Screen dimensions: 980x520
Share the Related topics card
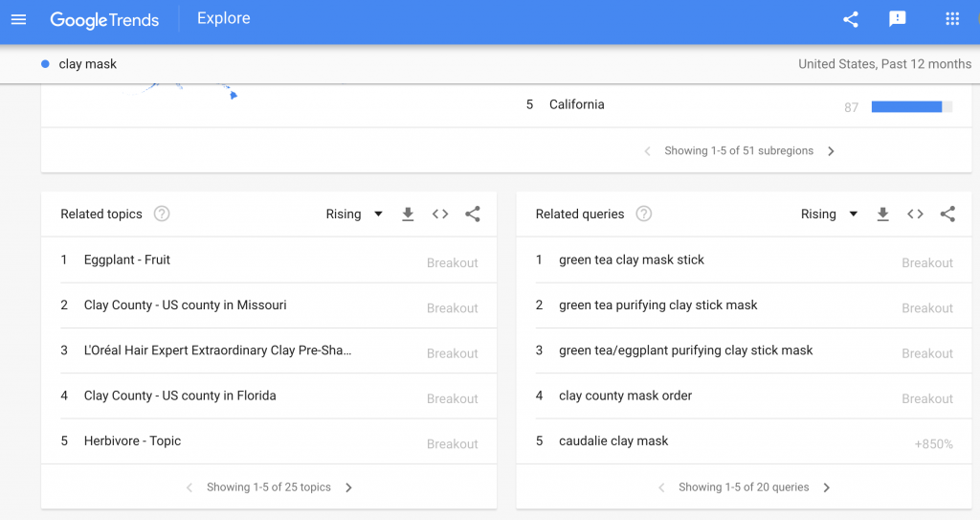[473, 214]
